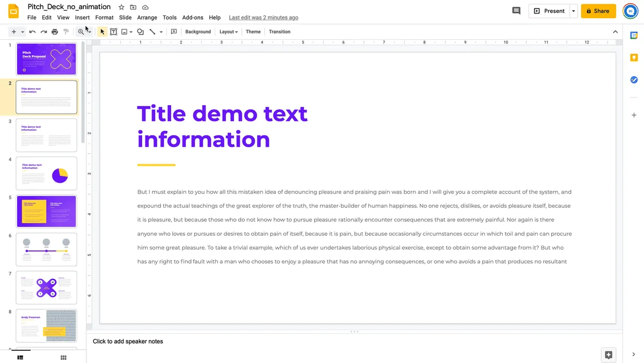Open the Explore button at bottom right
The height and width of the screenshot is (363, 644).
click(x=609, y=355)
